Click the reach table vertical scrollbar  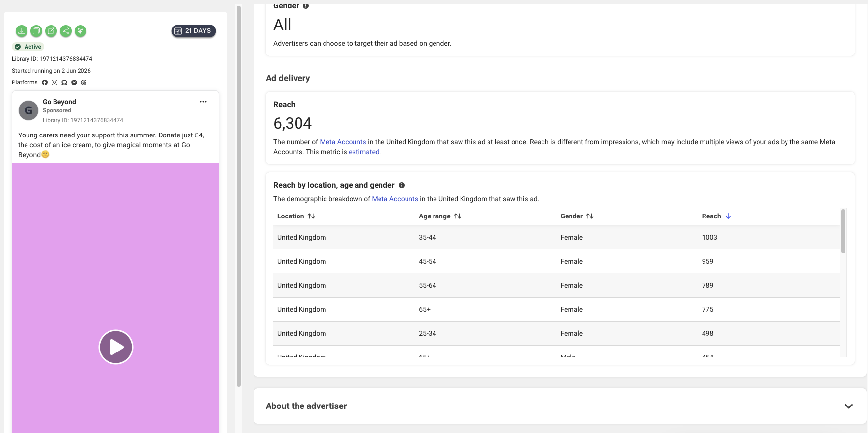pyautogui.click(x=843, y=231)
